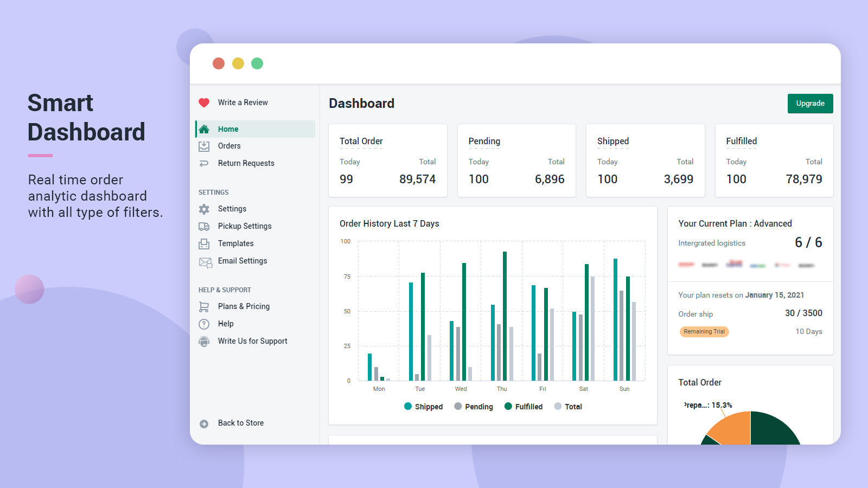This screenshot has width=868, height=488.
Task: Click the Pickup Settings truck icon
Action: [204, 226]
